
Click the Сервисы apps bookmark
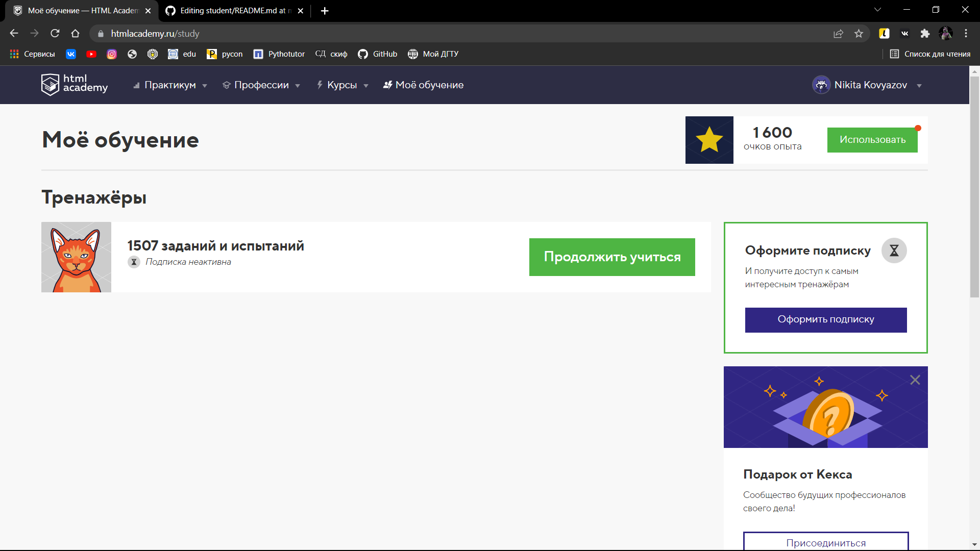coord(33,54)
